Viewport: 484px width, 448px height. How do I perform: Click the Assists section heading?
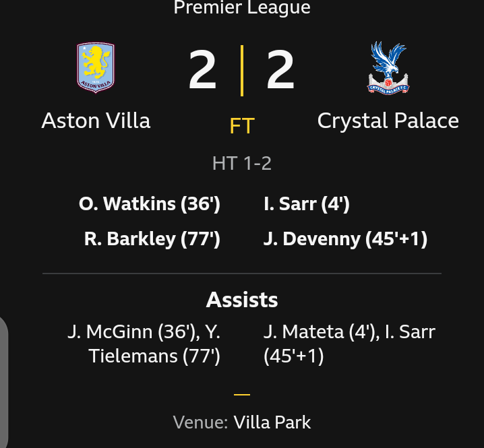[x=242, y=299]
